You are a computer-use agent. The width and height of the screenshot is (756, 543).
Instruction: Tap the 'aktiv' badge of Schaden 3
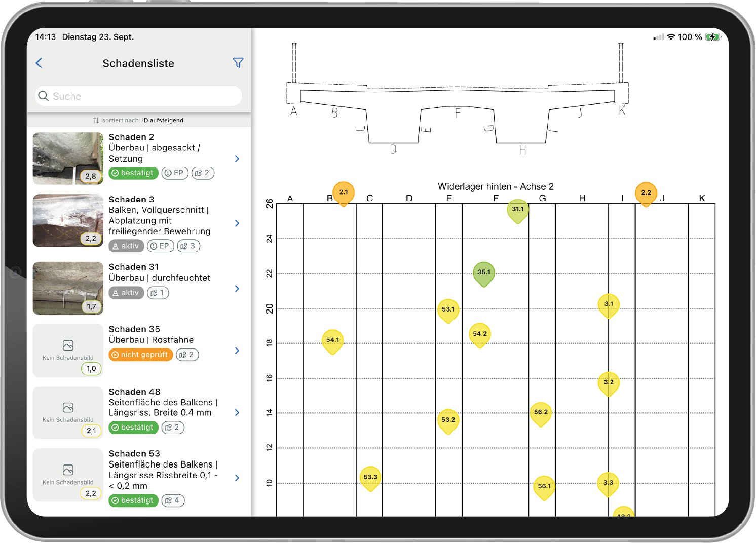coord(126,246)
